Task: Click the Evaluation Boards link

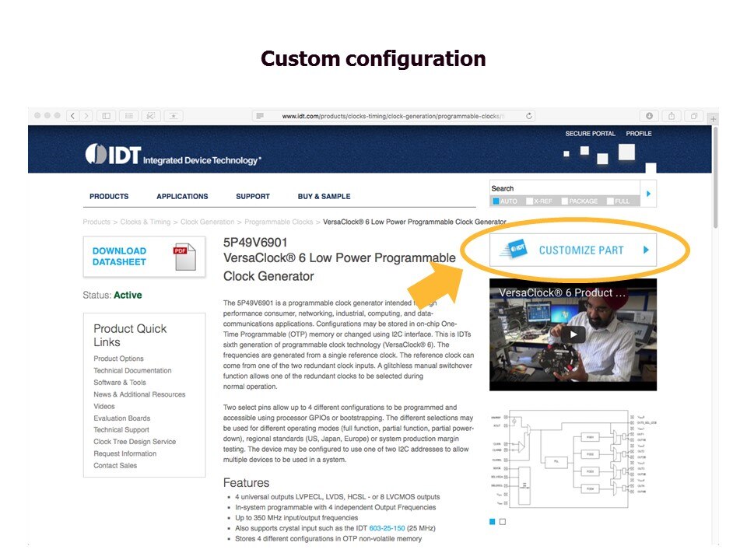Action: 121,418
